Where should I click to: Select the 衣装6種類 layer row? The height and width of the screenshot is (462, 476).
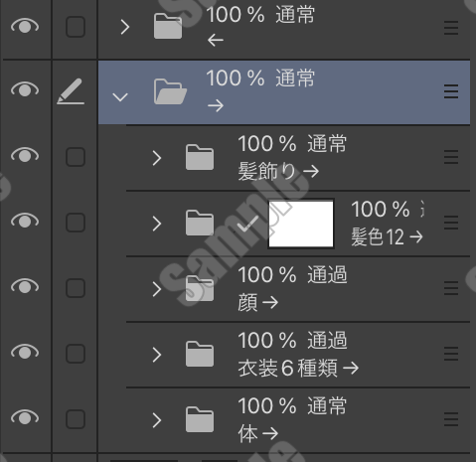click(x=298, y=355)
